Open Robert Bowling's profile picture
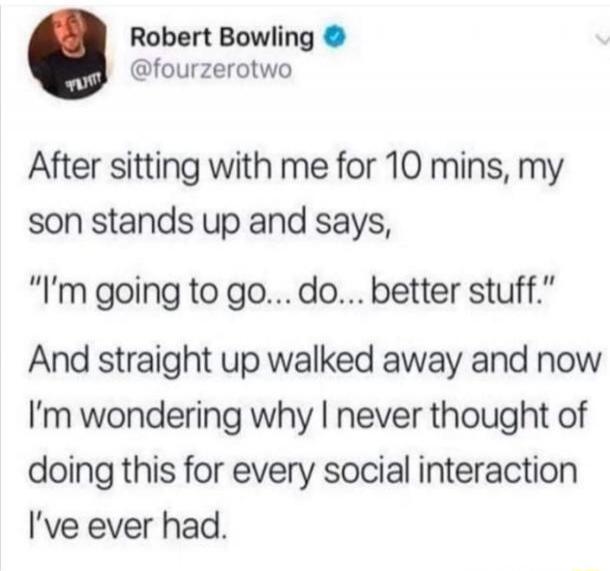This screenshot has width=610, height=571. pyautogui.click(x=68, y=54)
